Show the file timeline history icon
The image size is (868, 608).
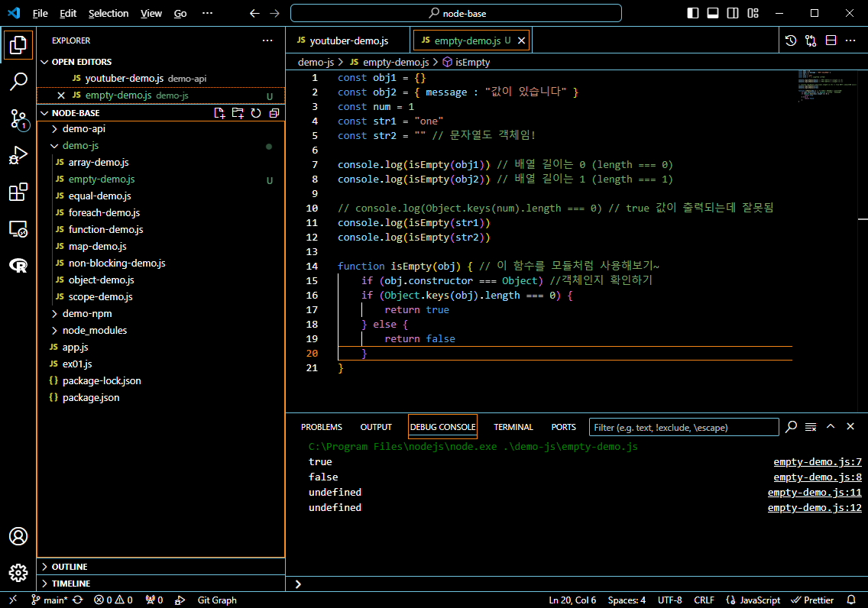pos(791,40)
